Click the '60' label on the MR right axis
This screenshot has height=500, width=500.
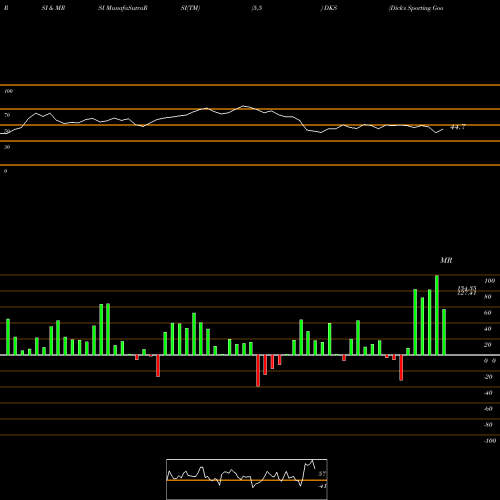point(487,313)
